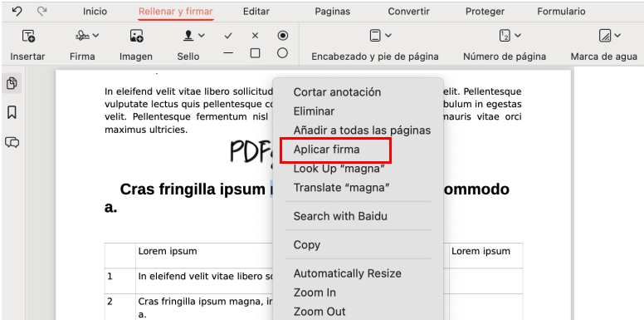Click the header and footer page icon
The height and width of the screenshot is (320, 644).
click(374, 36)
